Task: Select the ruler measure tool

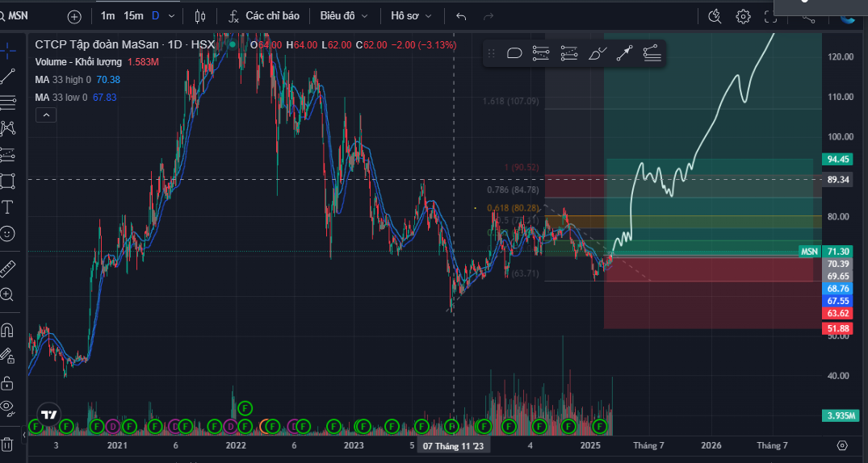Action: 8,269
